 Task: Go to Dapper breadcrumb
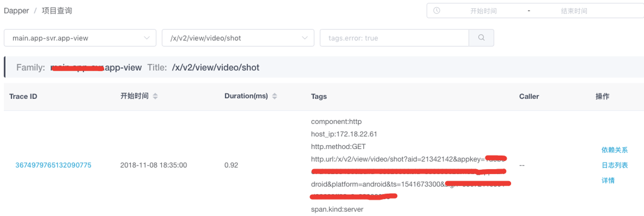click(16, 11)
